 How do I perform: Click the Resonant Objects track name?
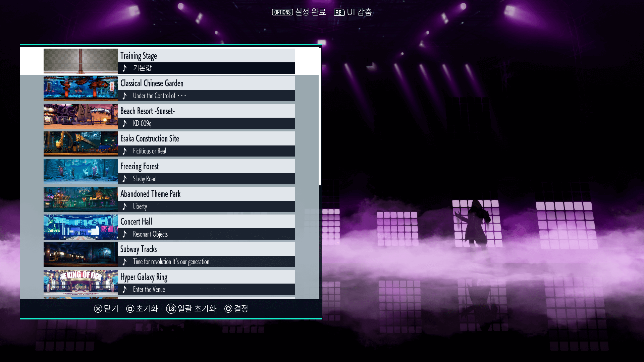click(151, 234)
